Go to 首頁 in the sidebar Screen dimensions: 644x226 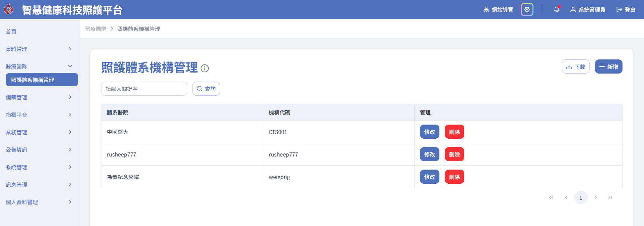click(x=11, y=32)
